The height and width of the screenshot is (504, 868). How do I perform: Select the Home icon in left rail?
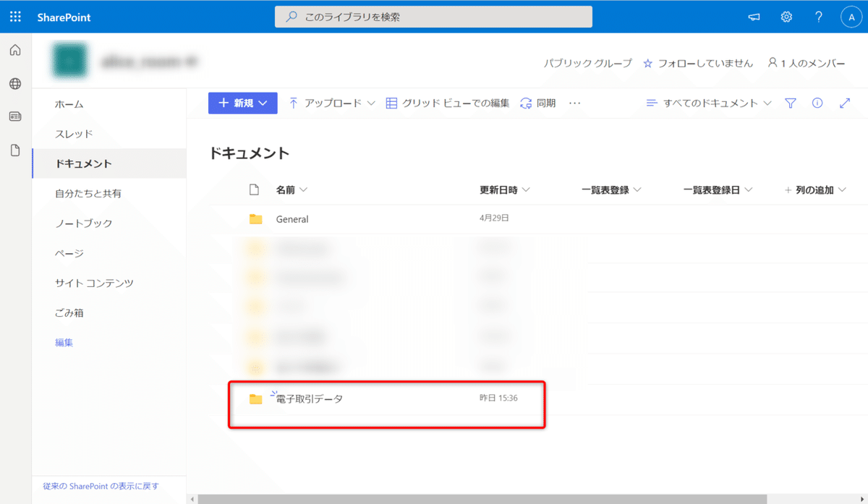coord(14,51)
